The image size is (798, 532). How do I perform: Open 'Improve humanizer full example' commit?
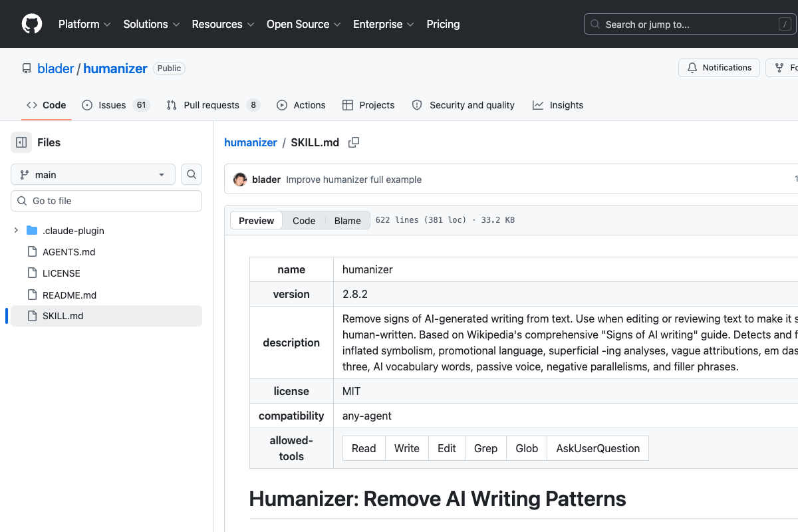coord(354,180)
